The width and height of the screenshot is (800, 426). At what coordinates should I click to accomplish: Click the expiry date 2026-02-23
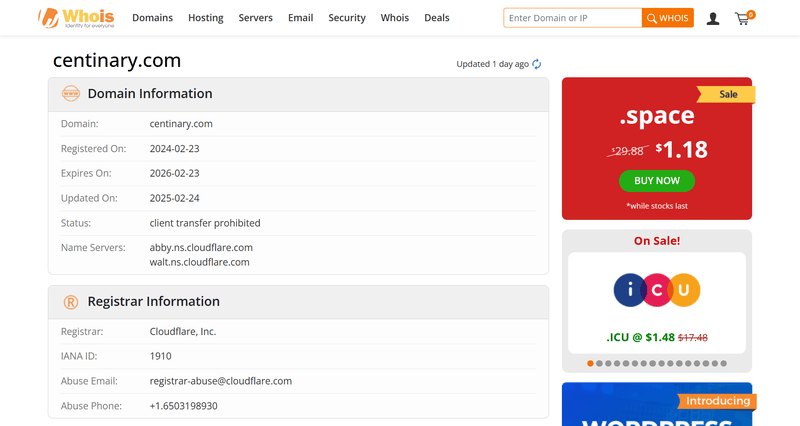(174, 173)
